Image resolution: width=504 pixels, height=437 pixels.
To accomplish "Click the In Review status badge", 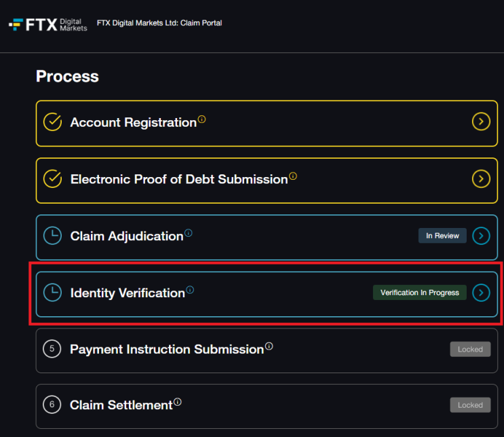I will pyautogui.click(x=442, y=236).
